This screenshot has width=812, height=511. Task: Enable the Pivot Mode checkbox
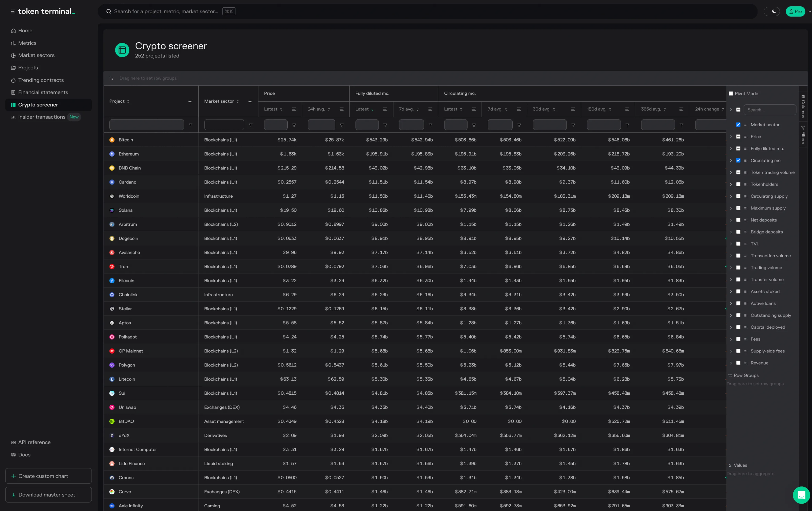point(731,94)
